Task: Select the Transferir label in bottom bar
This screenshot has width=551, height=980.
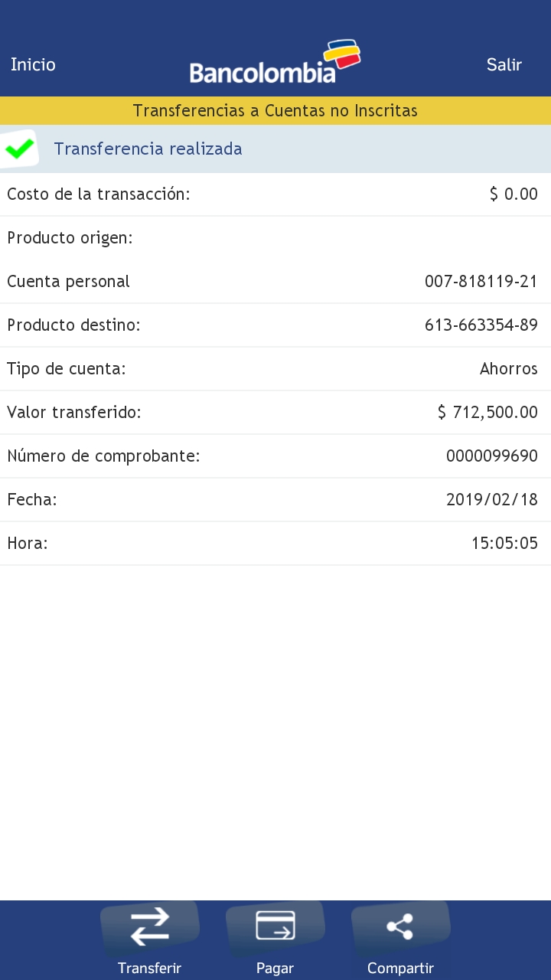Action: (x=150, y=968)
